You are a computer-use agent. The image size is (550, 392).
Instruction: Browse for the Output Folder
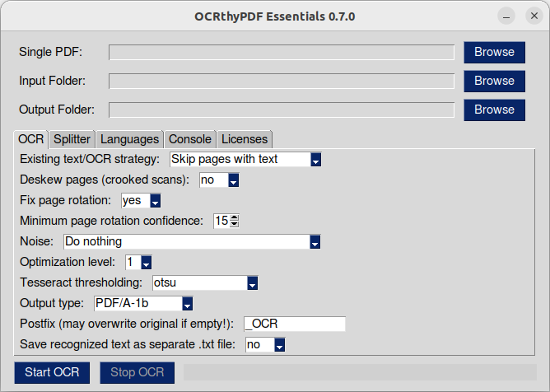click(x=494, y=110)
